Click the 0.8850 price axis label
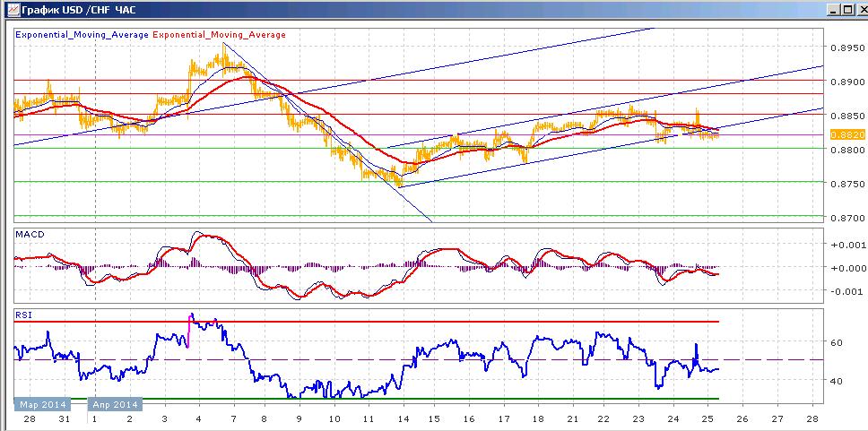868x431 pixels. point(847,116)
